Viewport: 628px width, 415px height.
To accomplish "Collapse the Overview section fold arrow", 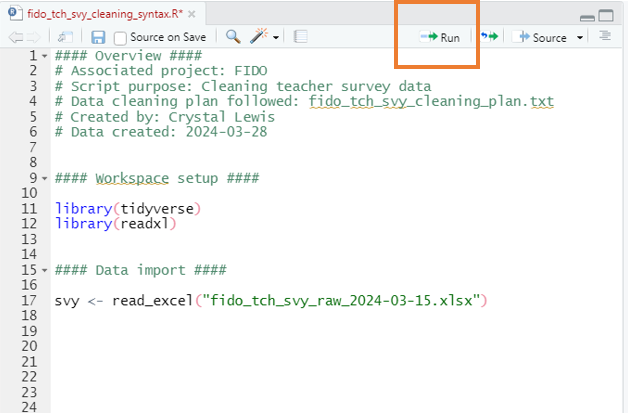I will click(x=45, y=56).
